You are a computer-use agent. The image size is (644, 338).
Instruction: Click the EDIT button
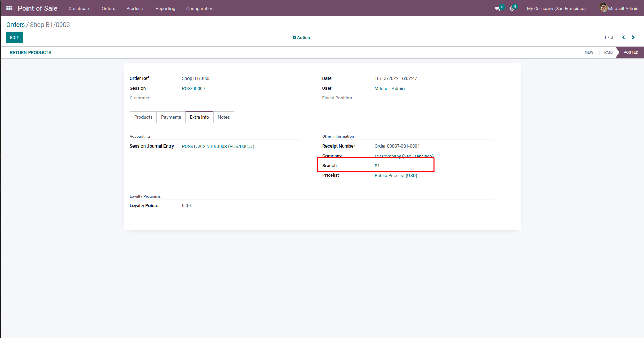pyautogui.click(x=14, y=38)
